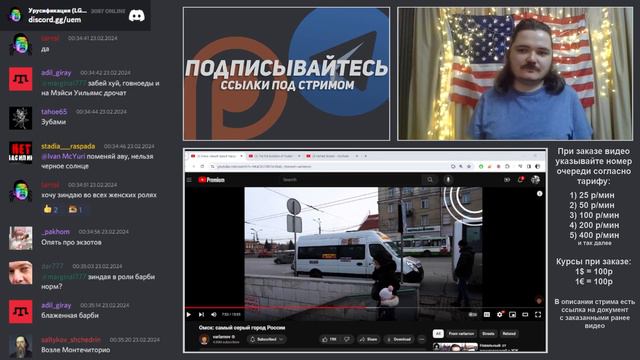Click the Share button
Image resolution: width=640 pixels, height=360 pixels.
tap(368, 339)
